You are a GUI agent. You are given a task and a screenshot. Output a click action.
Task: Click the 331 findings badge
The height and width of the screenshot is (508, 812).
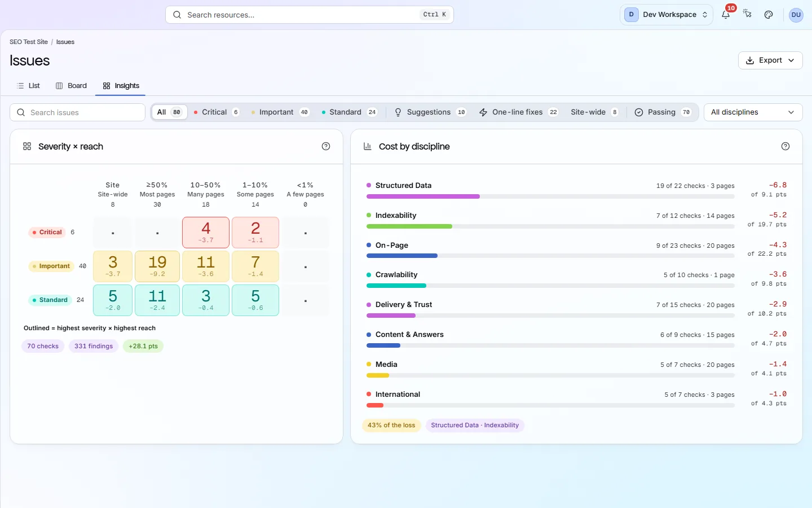pos(94,346)
